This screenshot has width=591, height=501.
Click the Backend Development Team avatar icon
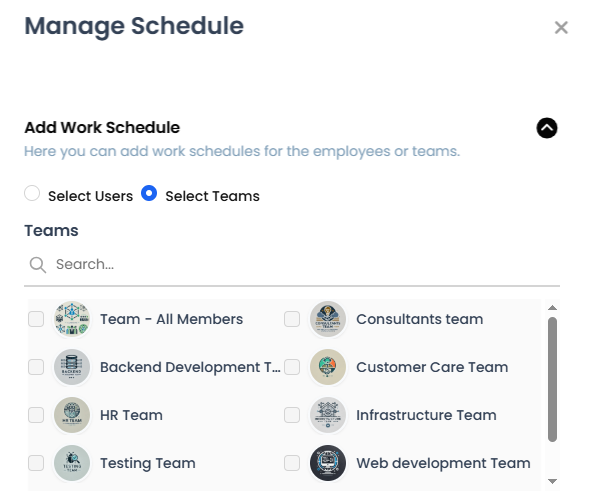point(72,367)
